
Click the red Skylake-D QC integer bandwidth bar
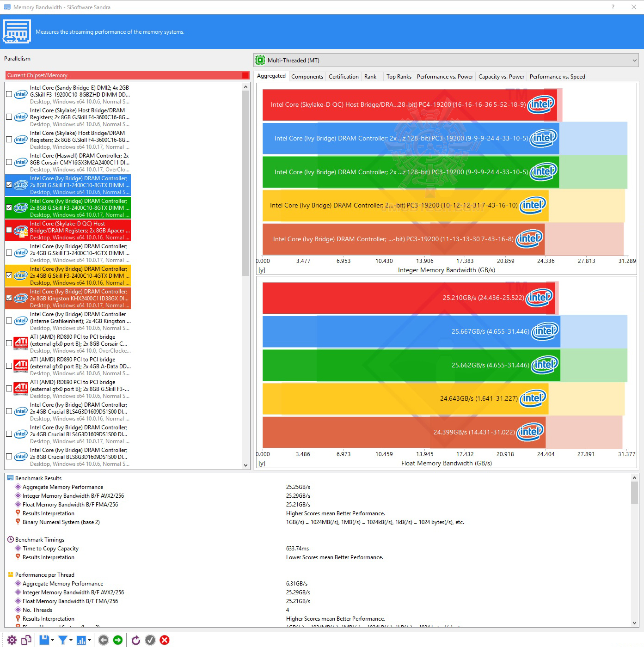pyautogui.click(x=410, y=105)
